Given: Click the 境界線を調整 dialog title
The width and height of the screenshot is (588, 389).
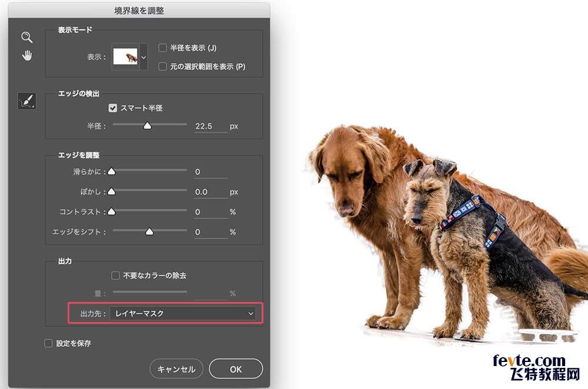Looking at the screenshot, I should pos(139,11).
